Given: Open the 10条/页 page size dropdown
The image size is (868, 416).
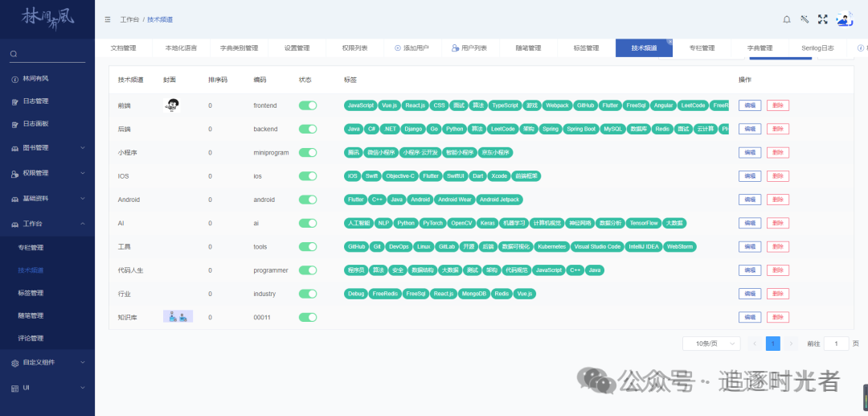Looking at the screenshot, I should tap(711, 344).
